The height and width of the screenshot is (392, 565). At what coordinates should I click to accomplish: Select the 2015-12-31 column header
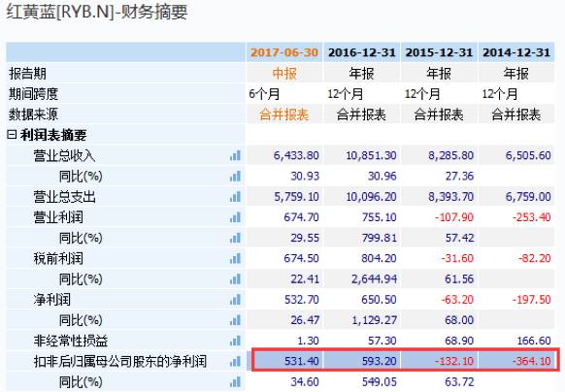pos(439,52)
